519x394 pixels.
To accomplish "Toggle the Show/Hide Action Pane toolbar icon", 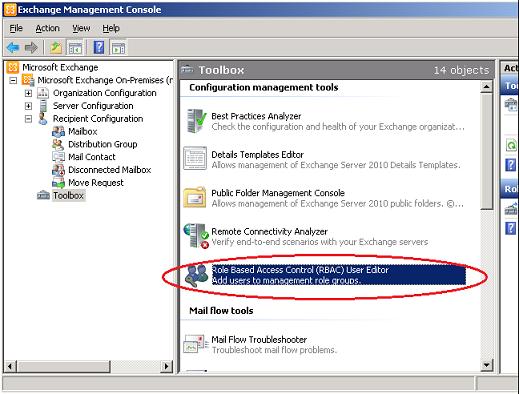I will tap(118, 48).
